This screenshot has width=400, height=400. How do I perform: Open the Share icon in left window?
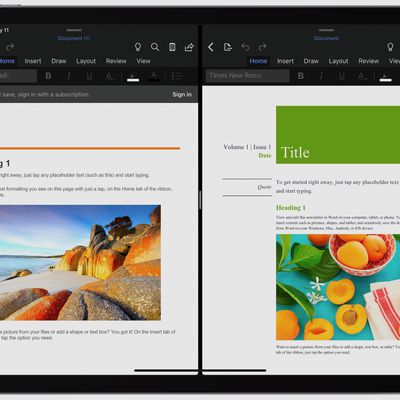(x=189, y=47)
